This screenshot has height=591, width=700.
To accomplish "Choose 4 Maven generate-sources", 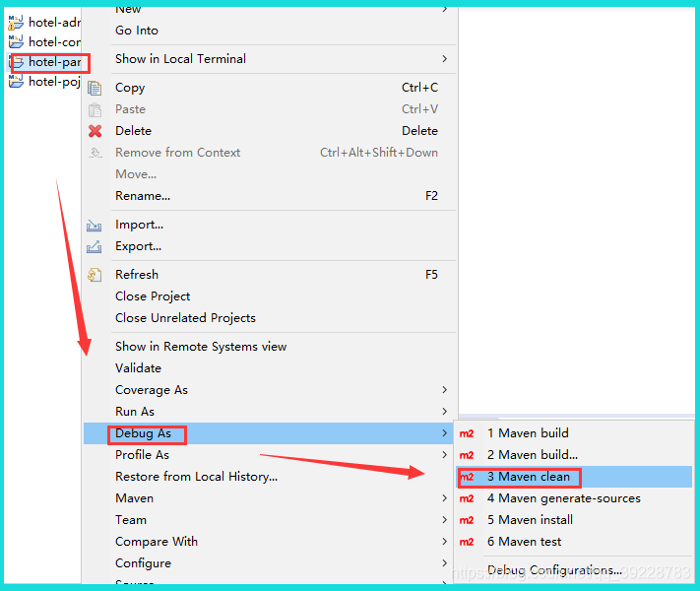I will 564,498.
